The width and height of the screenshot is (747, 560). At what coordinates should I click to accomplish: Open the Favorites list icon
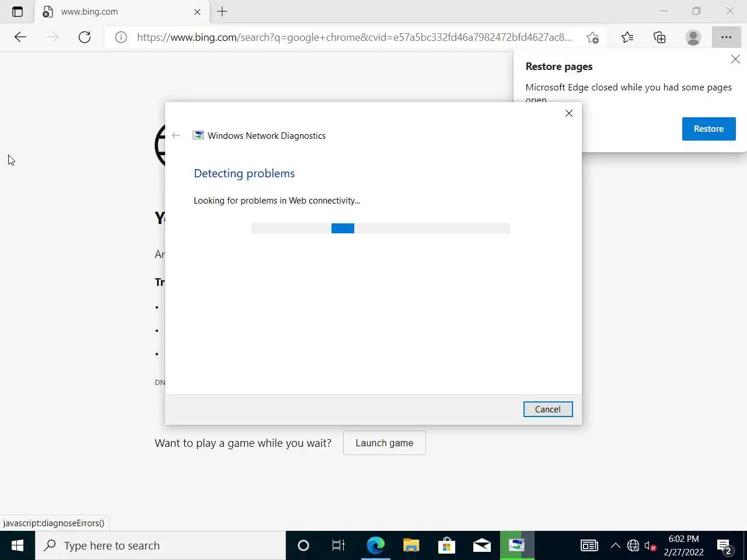(x=627, y=37)
